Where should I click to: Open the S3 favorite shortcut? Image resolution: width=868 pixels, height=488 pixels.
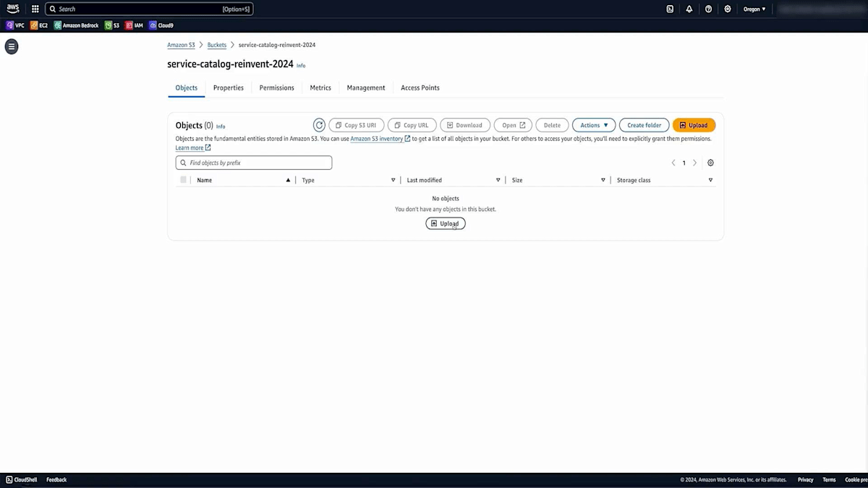(x=112, y=25)
